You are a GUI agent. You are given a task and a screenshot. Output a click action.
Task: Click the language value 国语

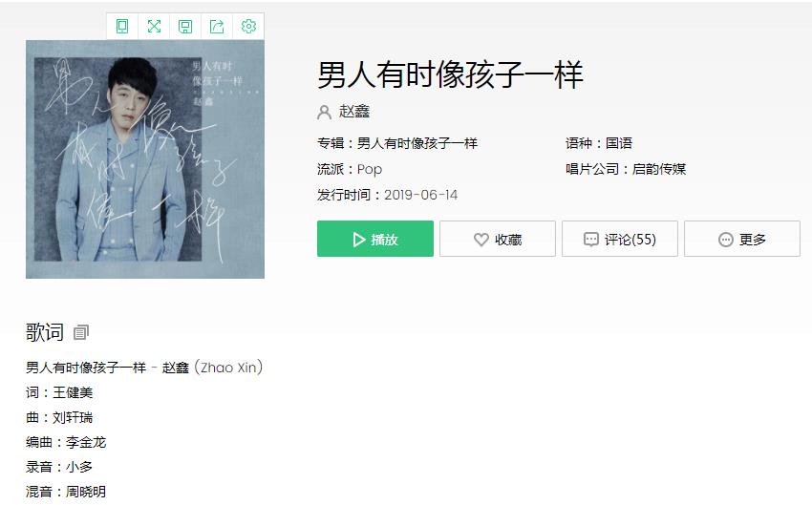(619, 143)
